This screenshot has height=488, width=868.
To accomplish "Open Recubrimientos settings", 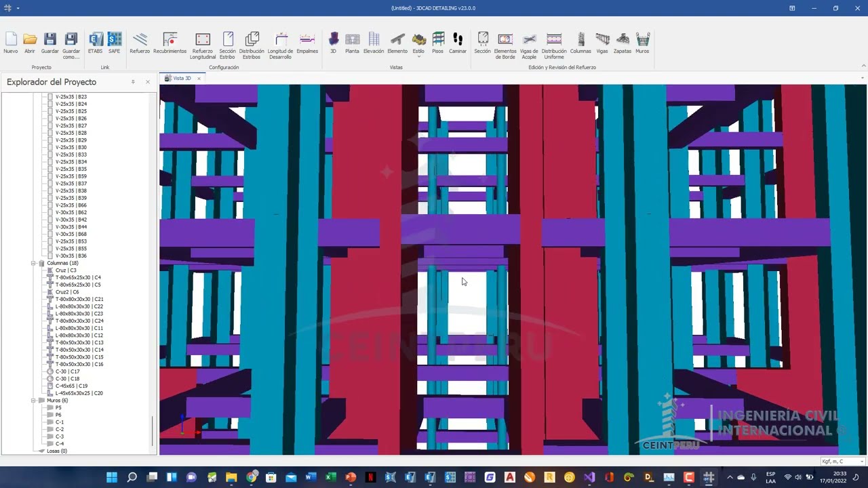I will coord(170,43).
